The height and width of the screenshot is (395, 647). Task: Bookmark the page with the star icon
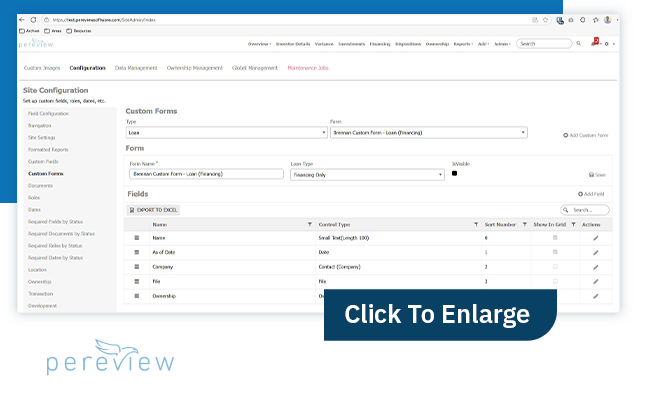[545, 20]
